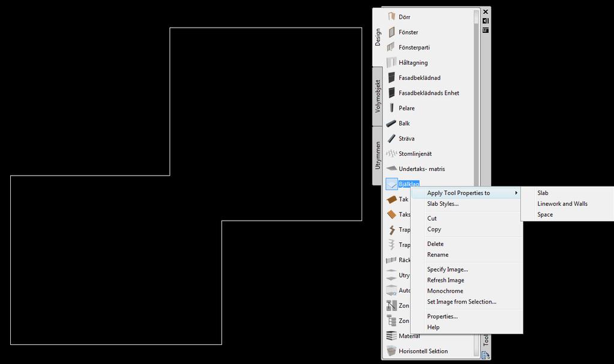Select the Fönster window tool icon
Image resolution: width=614 pixels, height=364 pixels.
[391, 32]
